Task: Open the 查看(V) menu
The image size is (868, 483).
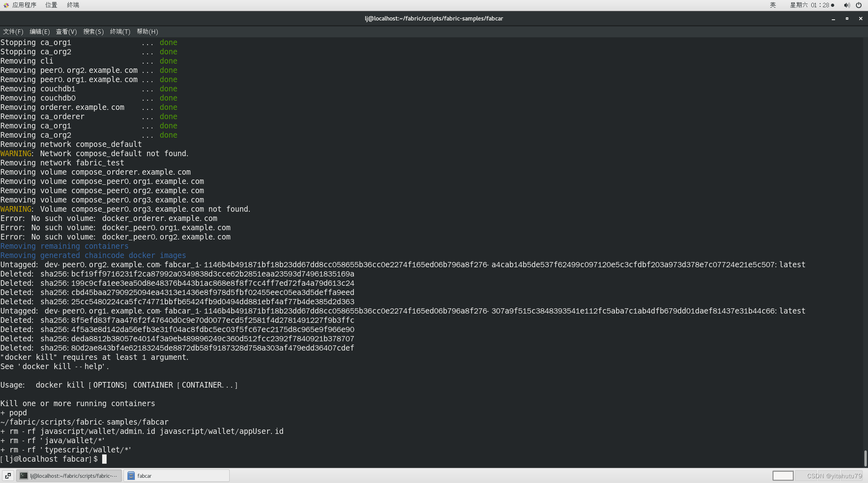Action: pyautogui.click(x=66, y=31)
